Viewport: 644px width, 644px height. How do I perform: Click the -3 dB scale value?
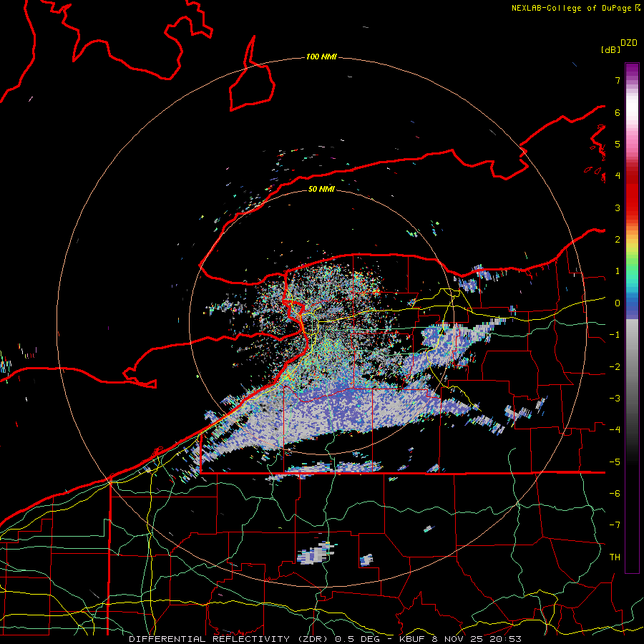[x=615, y=399]
